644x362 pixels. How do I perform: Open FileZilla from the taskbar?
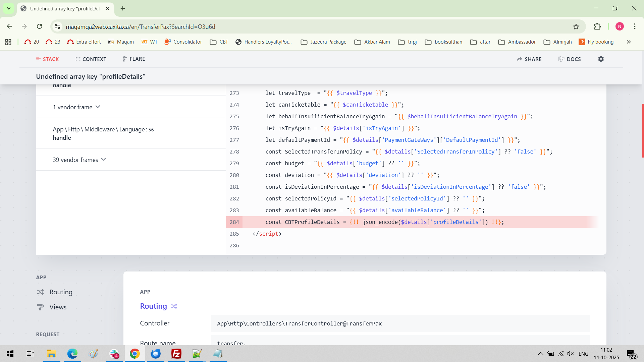click(176, 354)
